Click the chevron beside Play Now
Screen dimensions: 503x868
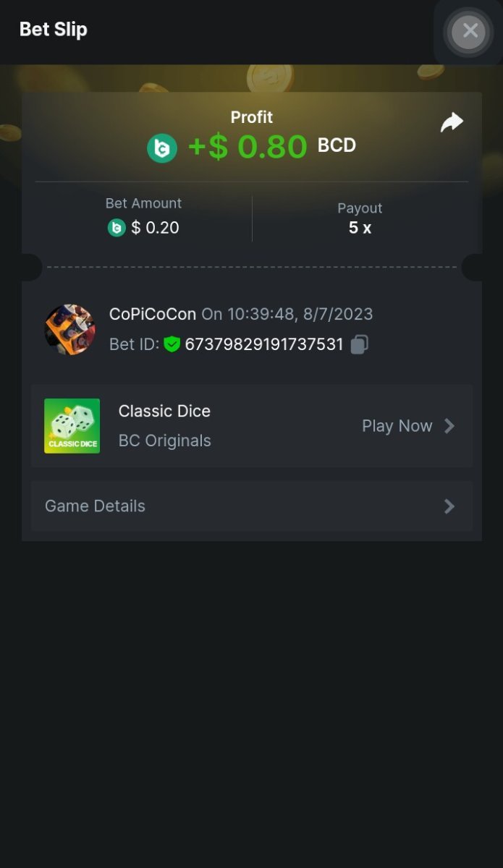point(449,426)
